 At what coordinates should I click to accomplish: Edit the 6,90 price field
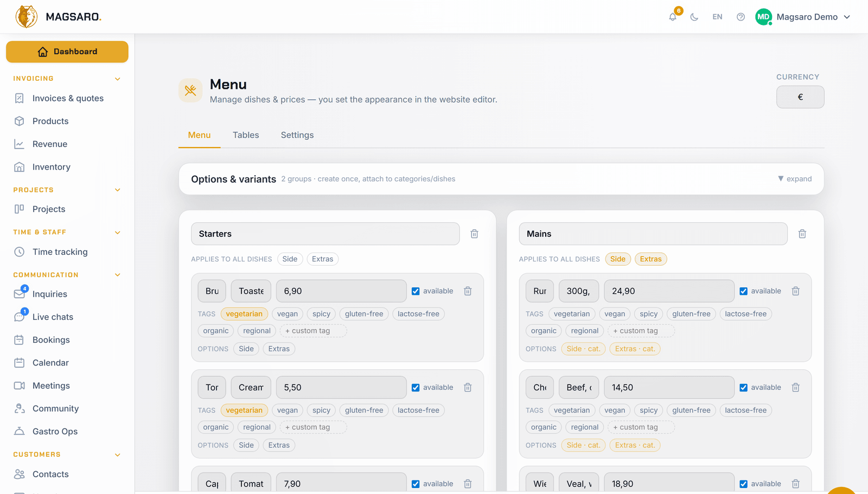[x=341, y=291]
